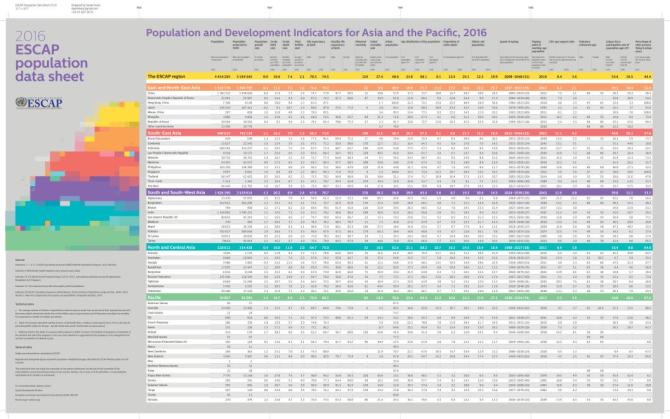This screenshot has width=670, height=419.
Task: Click the 'Population' column header
Action: coord(217,42)
